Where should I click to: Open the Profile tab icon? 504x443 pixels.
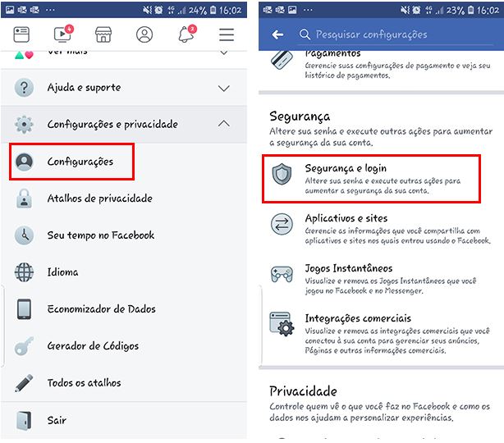click(x=144, y=34)
